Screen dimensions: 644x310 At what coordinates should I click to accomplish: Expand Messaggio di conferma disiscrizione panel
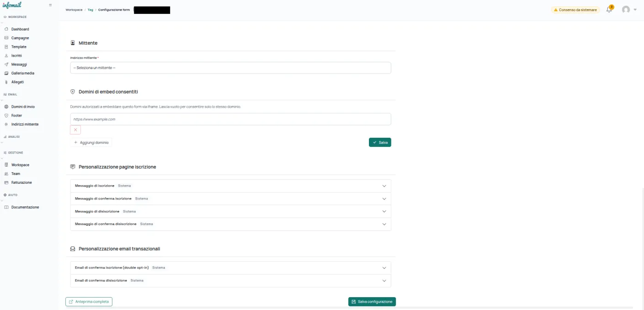point(230,224)
